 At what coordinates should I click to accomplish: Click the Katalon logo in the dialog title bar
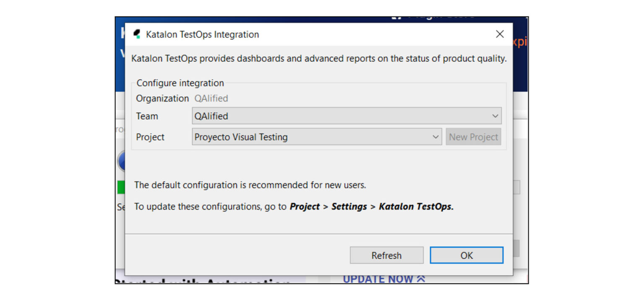click(137, 34)
